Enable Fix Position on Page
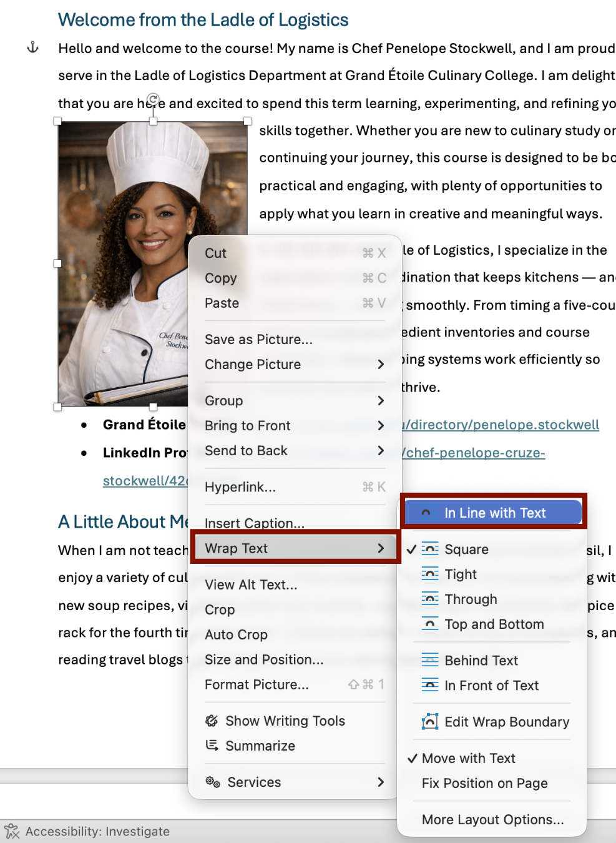 click(484, 783)
